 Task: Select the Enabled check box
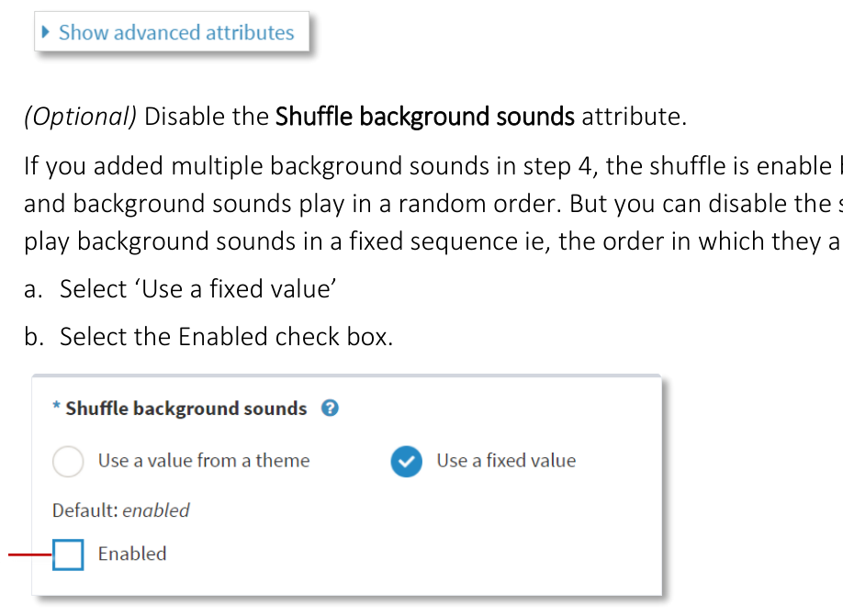click(68, 554)
